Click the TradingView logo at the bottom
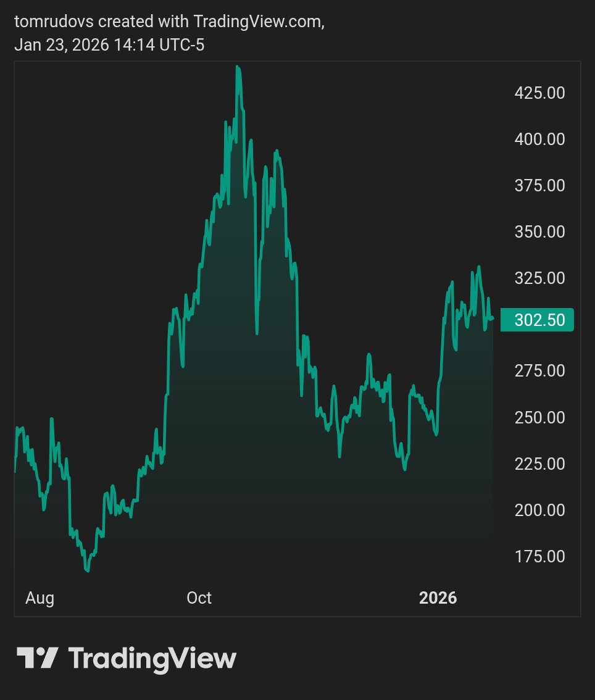The height and width of the screenshot is (700, 595). (127, 659)
